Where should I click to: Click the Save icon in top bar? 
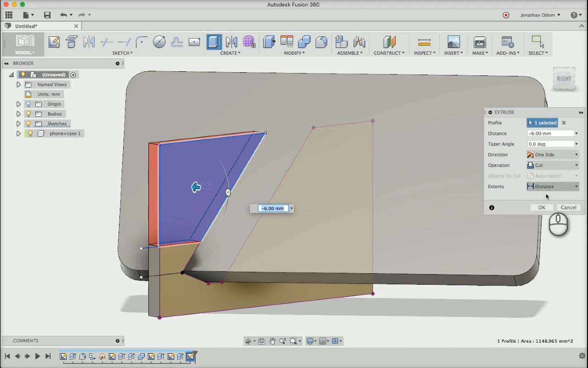(47, 15)
